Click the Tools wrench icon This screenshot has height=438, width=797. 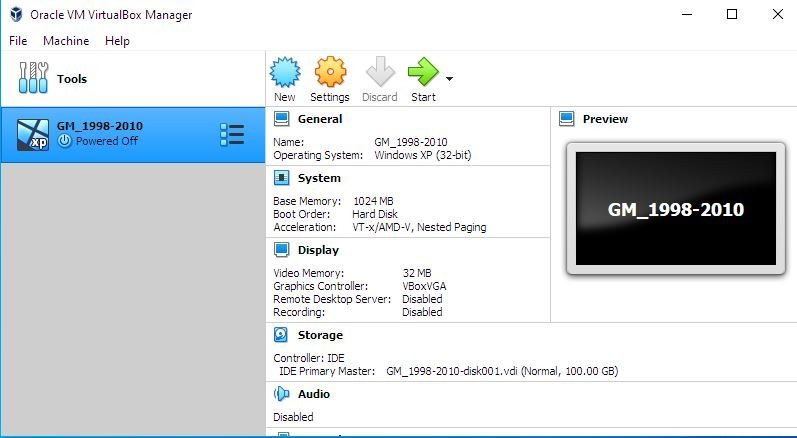tap(33, 79)
